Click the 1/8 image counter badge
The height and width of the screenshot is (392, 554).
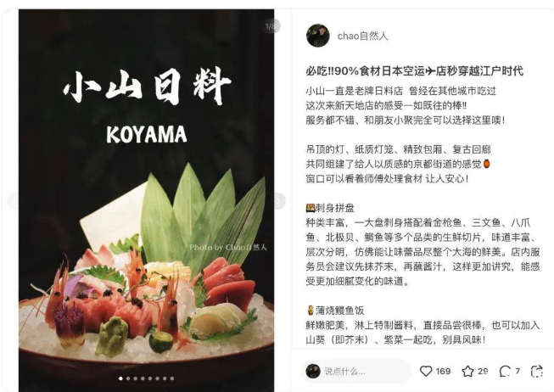point(271,26)
